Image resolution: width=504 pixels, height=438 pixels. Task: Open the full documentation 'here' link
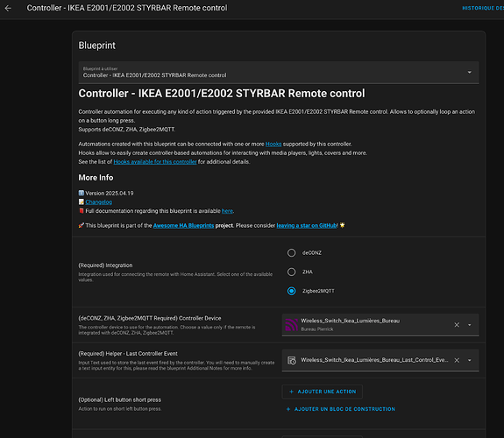tap(227, 211)
